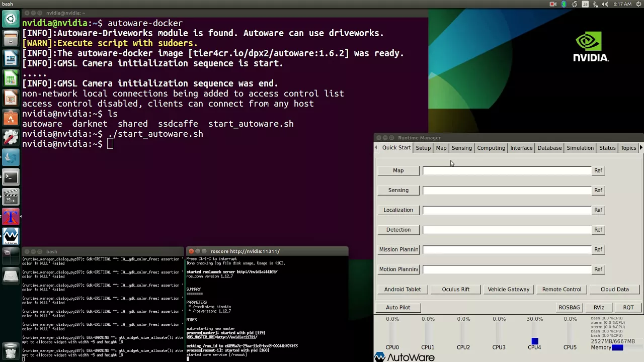The height and width of the screenshot is (362, 644).
Task: Click the screen recording indicator in top bar
Action: coord(553,4)
